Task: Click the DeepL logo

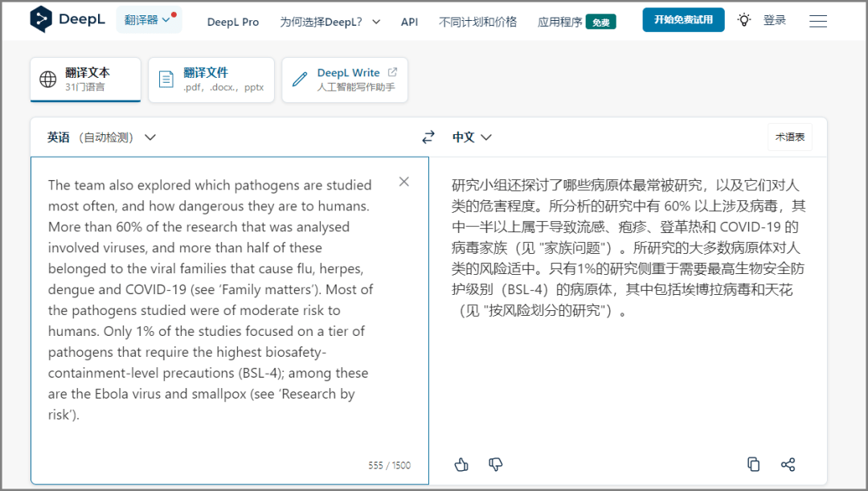Action: pyautogui.click(x=67, y=18)
